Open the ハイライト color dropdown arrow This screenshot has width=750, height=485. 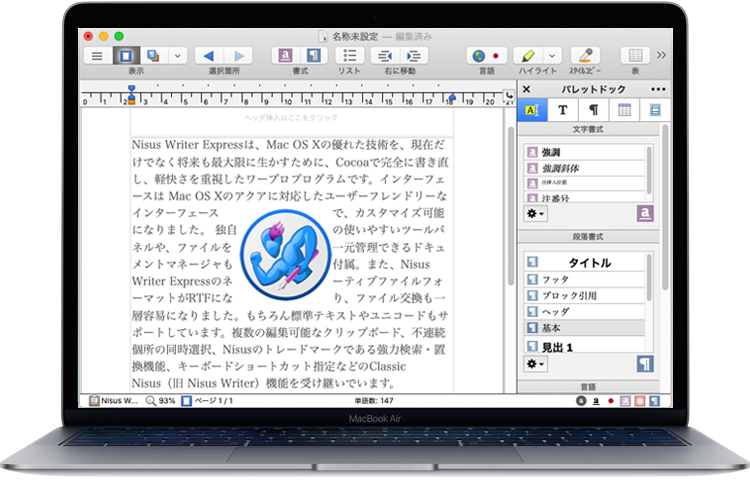(552, 56)
